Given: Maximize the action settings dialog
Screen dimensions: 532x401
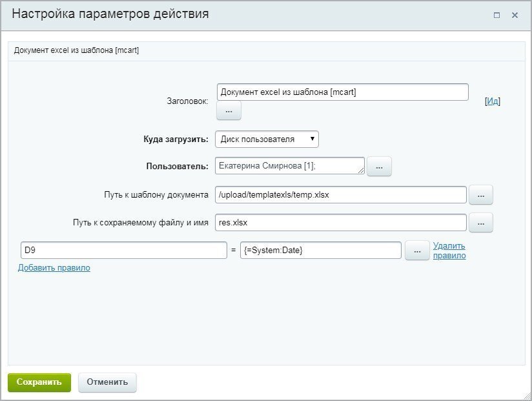Looking at the screenshot, I should click(x=496, y=15).
